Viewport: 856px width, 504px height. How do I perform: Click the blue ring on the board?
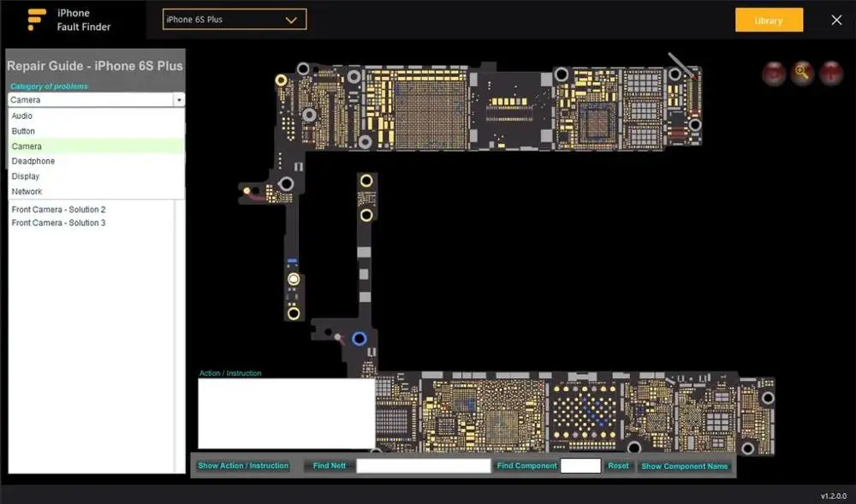360,339
